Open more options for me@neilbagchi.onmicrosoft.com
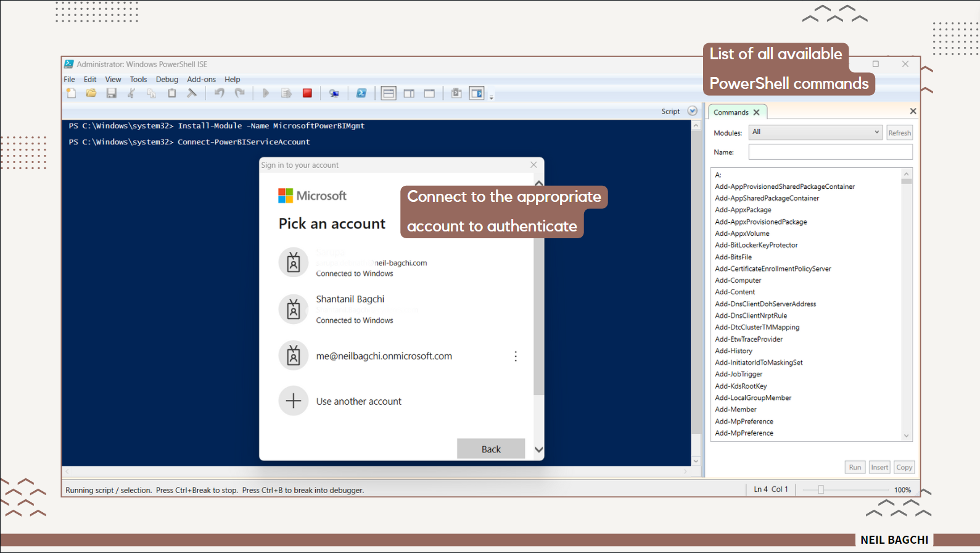The height and width of the screenshot is (553, 980). point(516,356)
